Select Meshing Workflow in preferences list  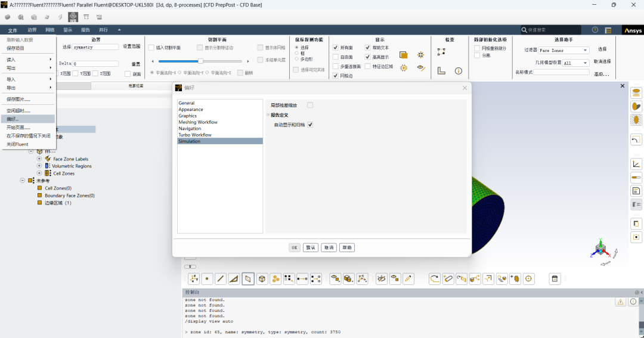click(x=198, y=122)
